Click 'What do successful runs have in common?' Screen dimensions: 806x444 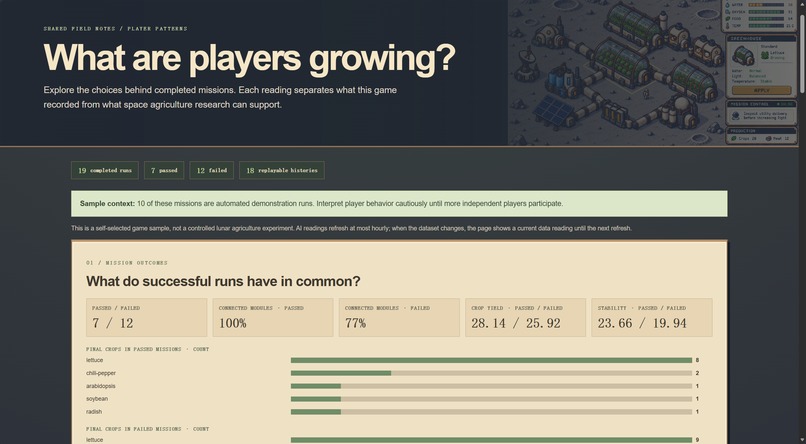223,281
